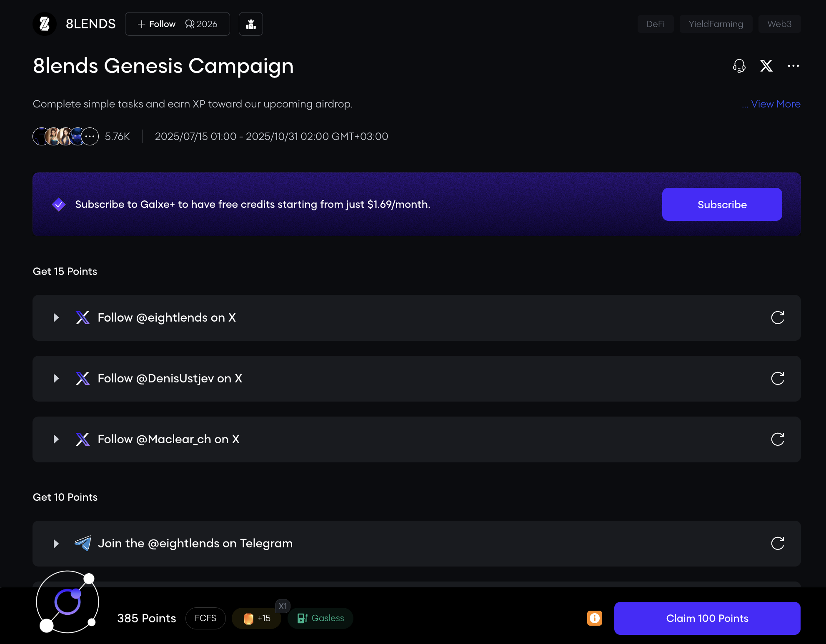The image size is (826, 644).
Task: Open the 8LENDS logo avatar
Action: click(x=45, y=24)
